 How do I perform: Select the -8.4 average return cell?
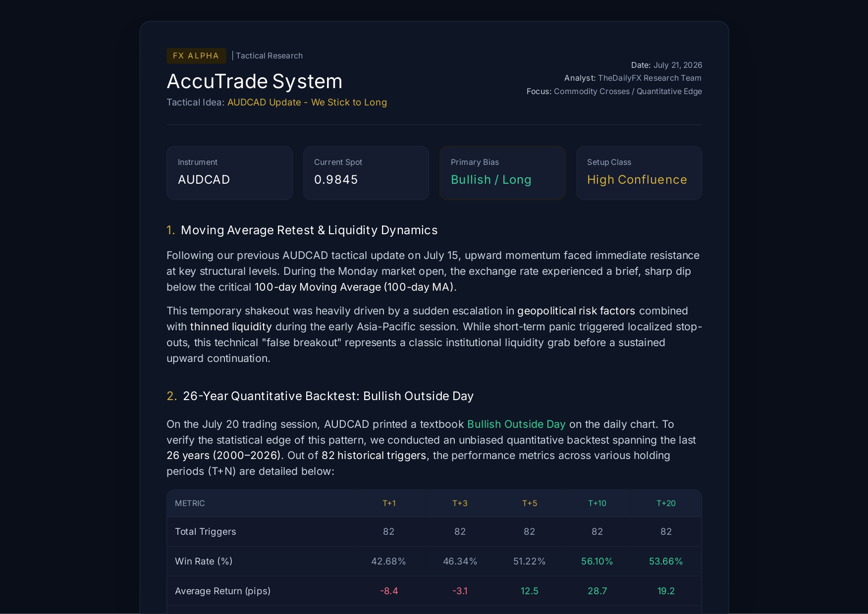[x=389, y=591]
